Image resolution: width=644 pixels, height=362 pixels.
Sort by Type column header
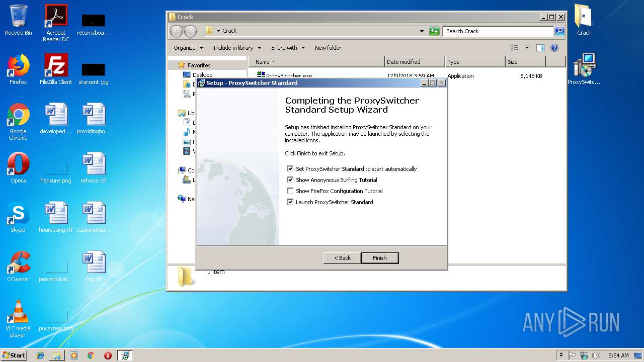click(x=475, y=62)
